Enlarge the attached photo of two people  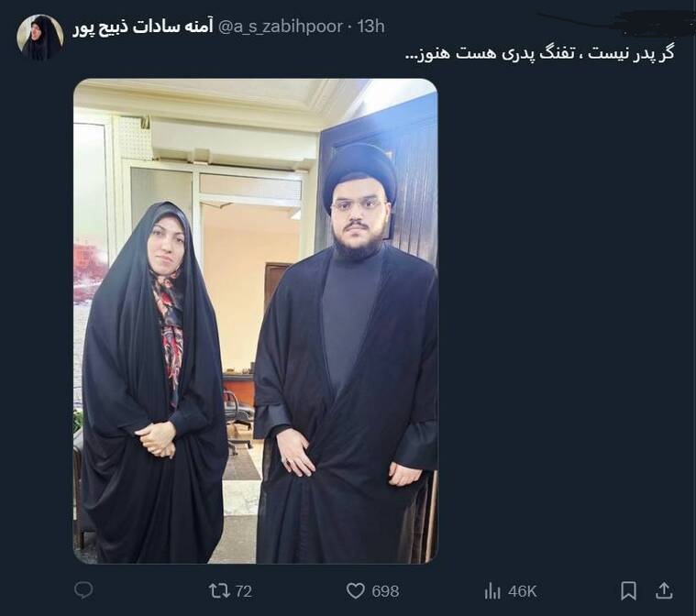pyautogui.click(x=256, y=321)
